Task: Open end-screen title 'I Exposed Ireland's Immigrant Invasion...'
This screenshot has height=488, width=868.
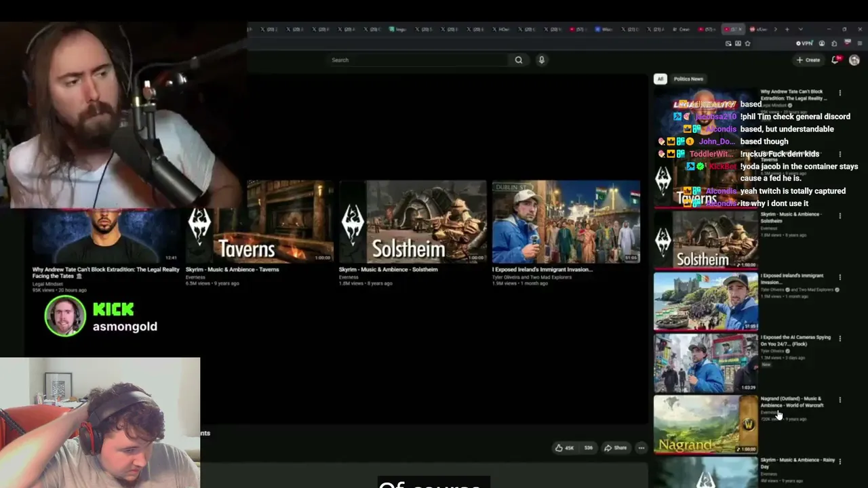Action: click(542, 270)
